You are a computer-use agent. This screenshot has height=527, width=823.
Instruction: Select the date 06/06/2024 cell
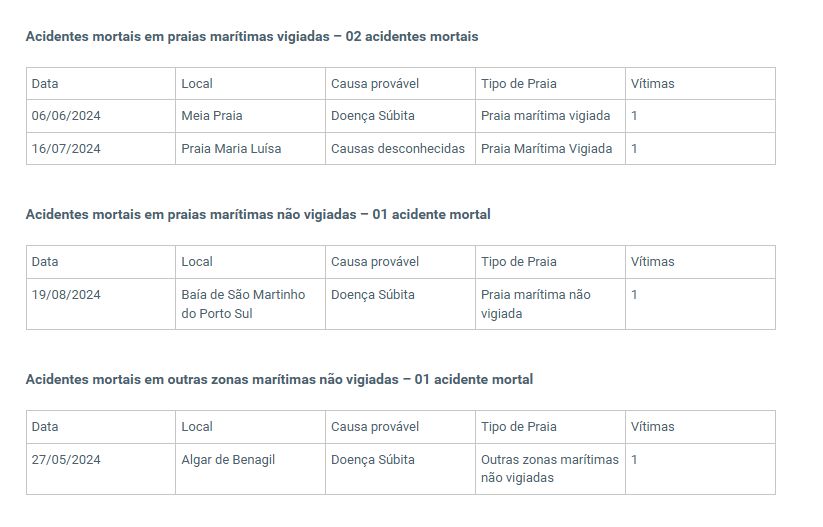[x=101, y=116]
